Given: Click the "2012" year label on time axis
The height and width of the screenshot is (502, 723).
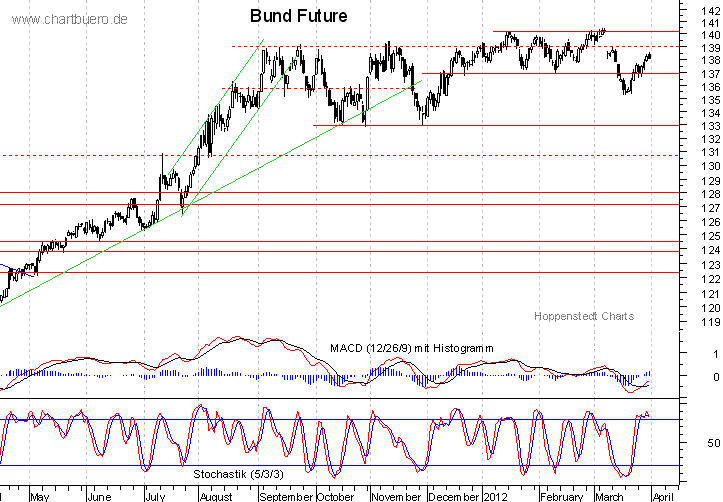Looking at the screenshot, I should point(495,496).
